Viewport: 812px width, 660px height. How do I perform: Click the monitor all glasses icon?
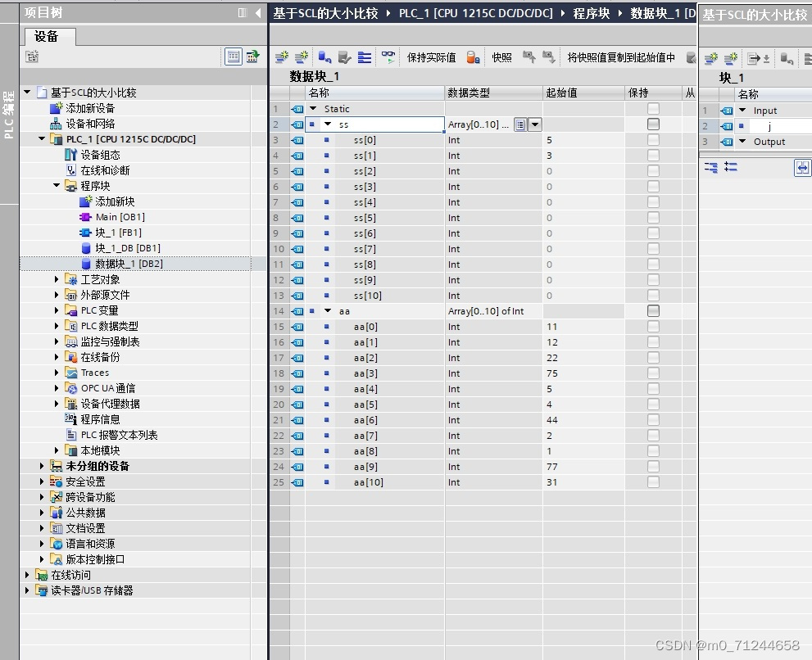388,57
